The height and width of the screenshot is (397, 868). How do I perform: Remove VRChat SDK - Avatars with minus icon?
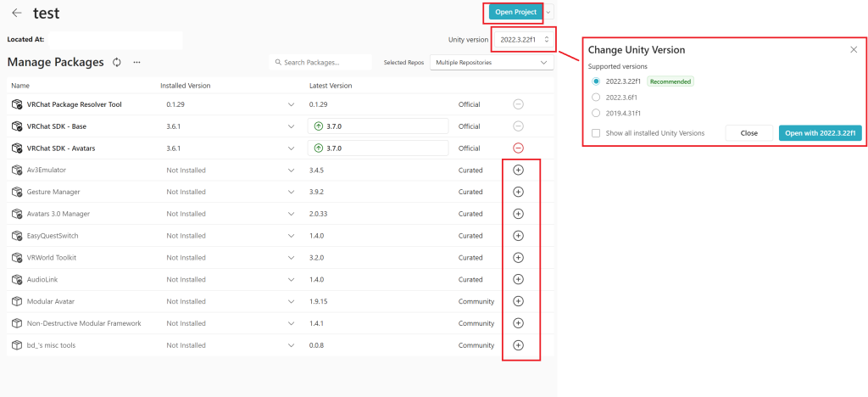[x=519, y=148]
